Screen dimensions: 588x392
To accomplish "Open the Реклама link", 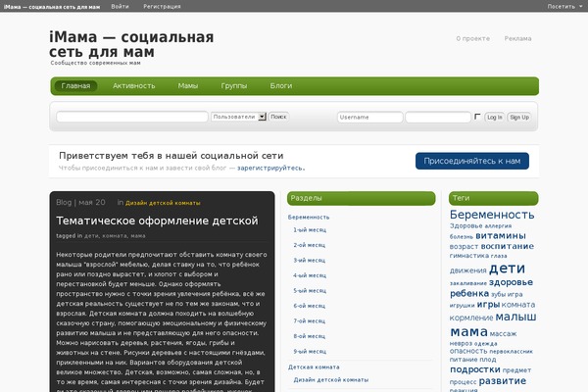I will tap(517, 38).
